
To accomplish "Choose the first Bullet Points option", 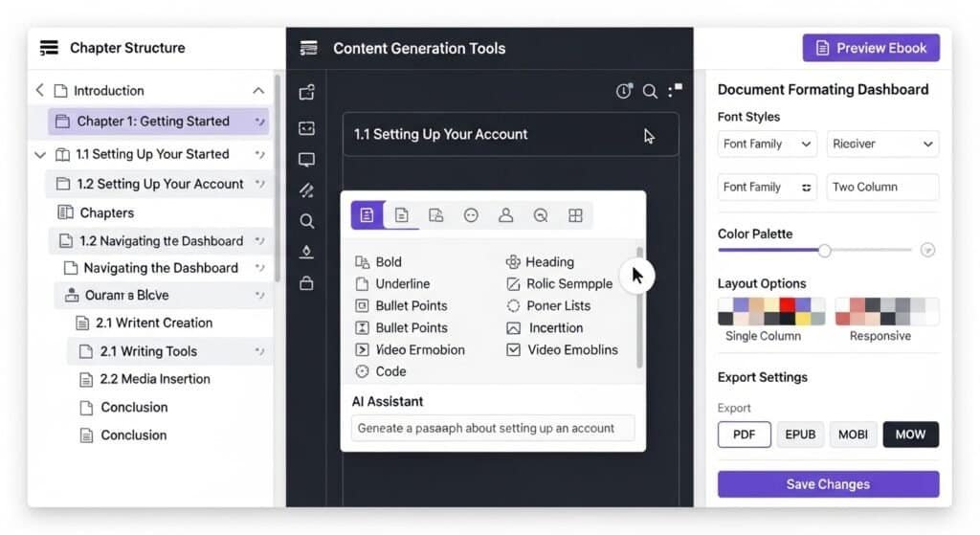I will coord(401,305).
